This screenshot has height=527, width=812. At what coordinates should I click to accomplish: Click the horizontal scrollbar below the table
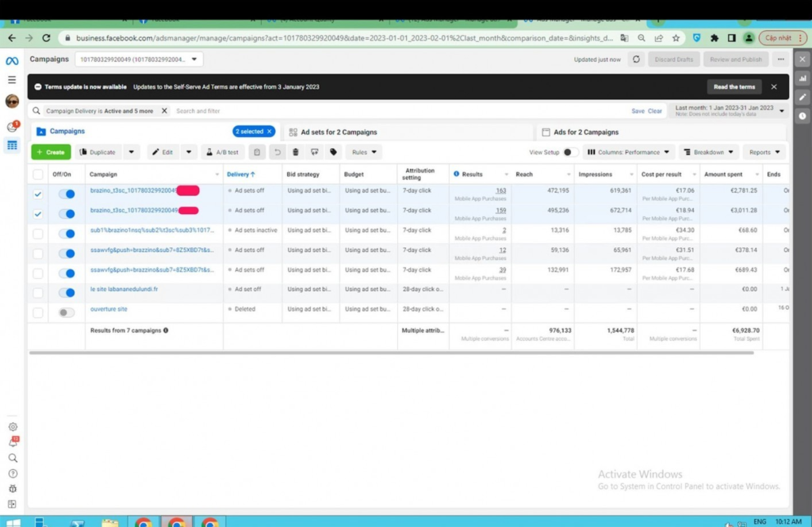pyautogui.click(x=391, y=353)
